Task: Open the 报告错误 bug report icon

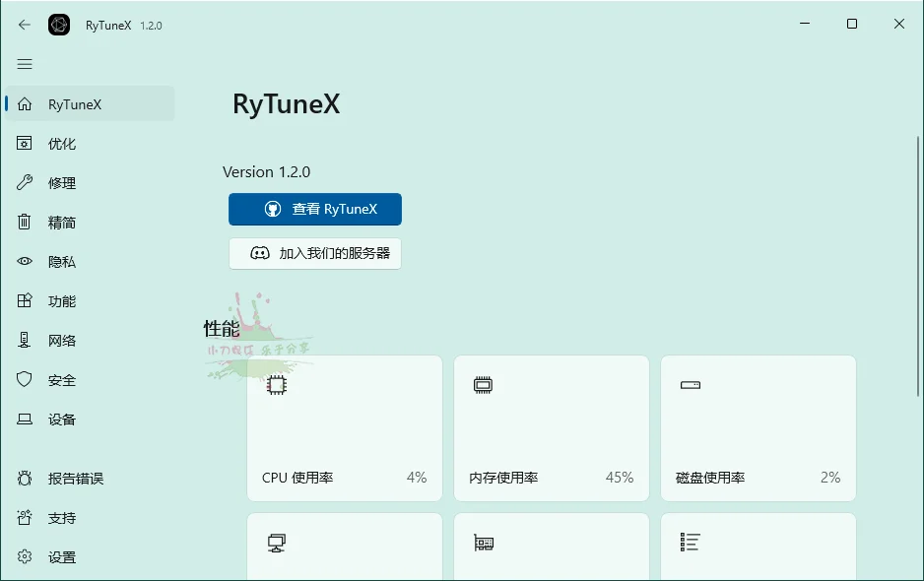Action: click(x=25, y=478)
